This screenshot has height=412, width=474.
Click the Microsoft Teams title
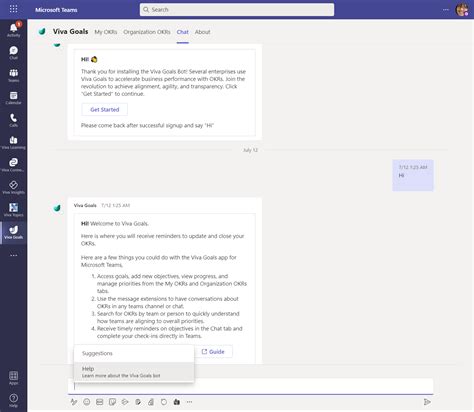coord(56,10)
